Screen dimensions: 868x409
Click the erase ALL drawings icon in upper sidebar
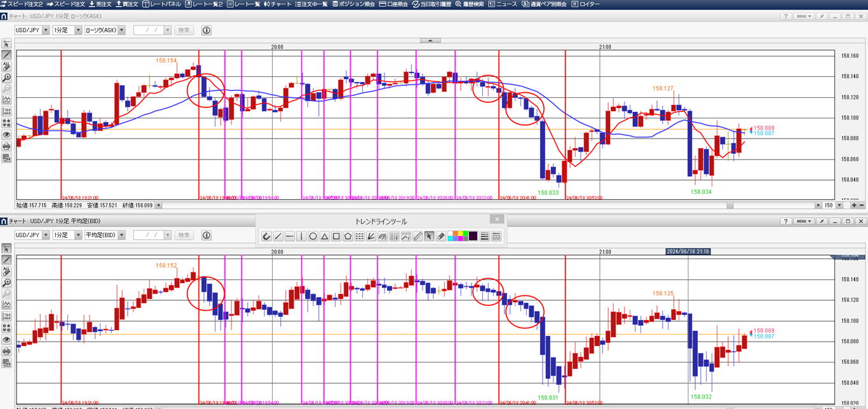point(6,66)
